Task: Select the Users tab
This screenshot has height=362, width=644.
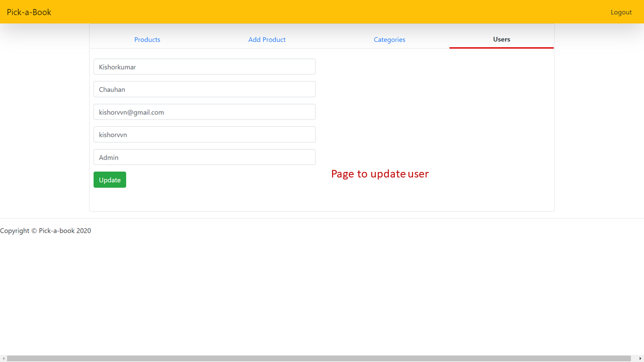Action: [502, 39]
